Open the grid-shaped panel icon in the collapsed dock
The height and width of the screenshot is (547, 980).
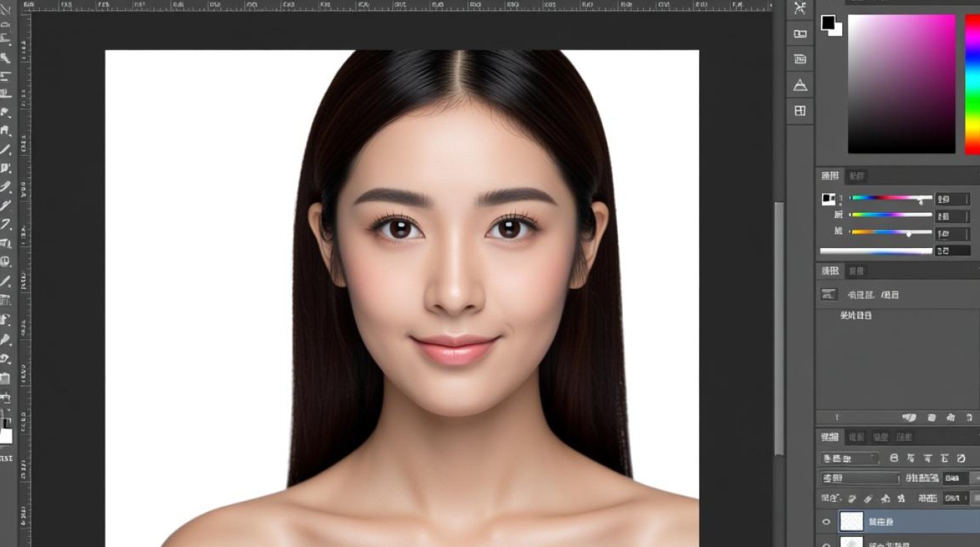click(x=800, y=111)
